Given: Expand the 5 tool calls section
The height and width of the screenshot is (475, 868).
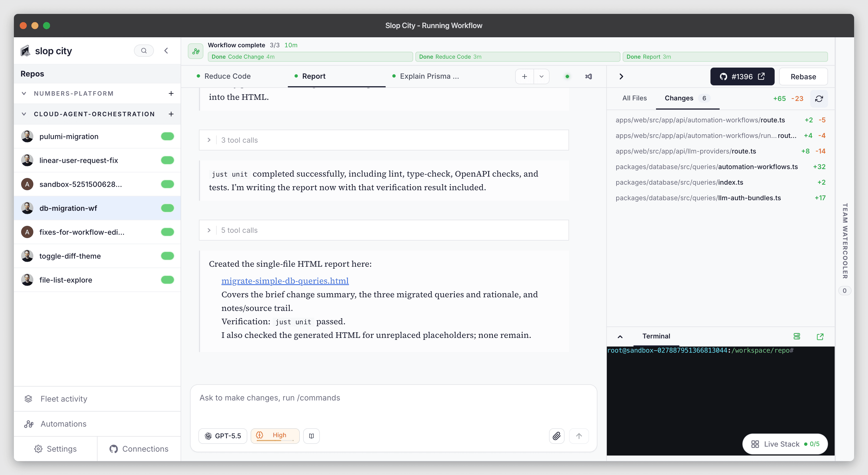Looking at the screenshot, I should tap(384, 230).
